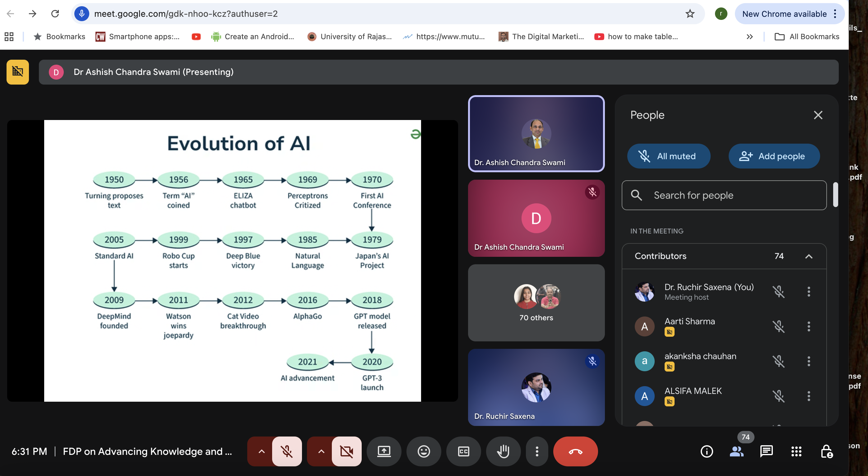Expand audio settings arrow beside microphone
This screenshot has height=476, width=868.
tap(261, 451)
